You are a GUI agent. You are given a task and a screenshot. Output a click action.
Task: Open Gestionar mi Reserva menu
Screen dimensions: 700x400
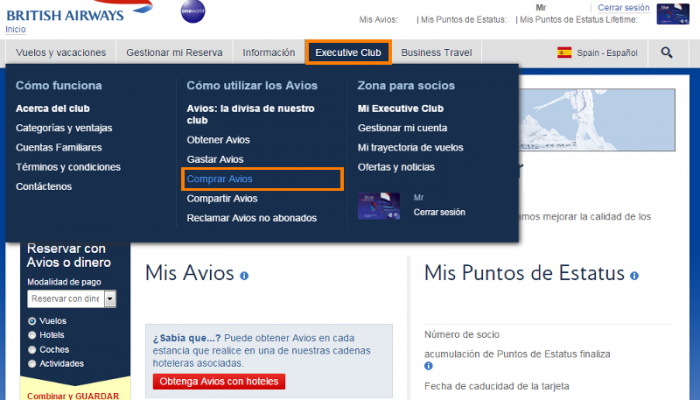[174, 53]
